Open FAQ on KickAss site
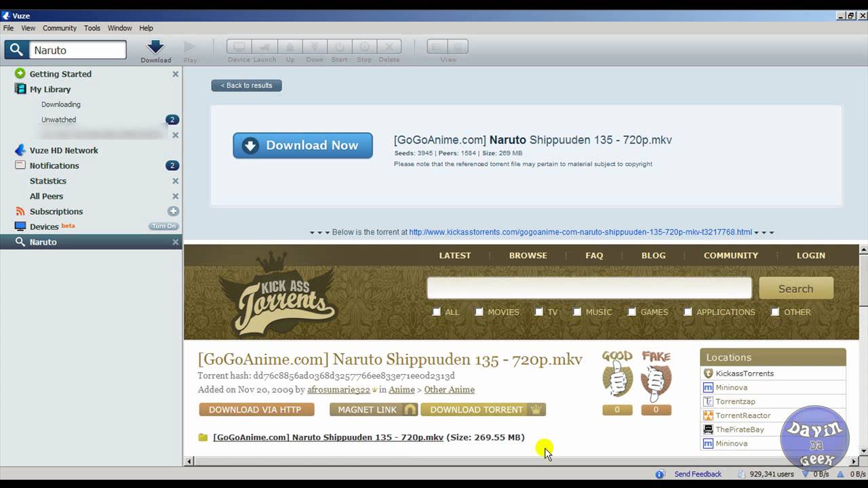 pos(594,256)
